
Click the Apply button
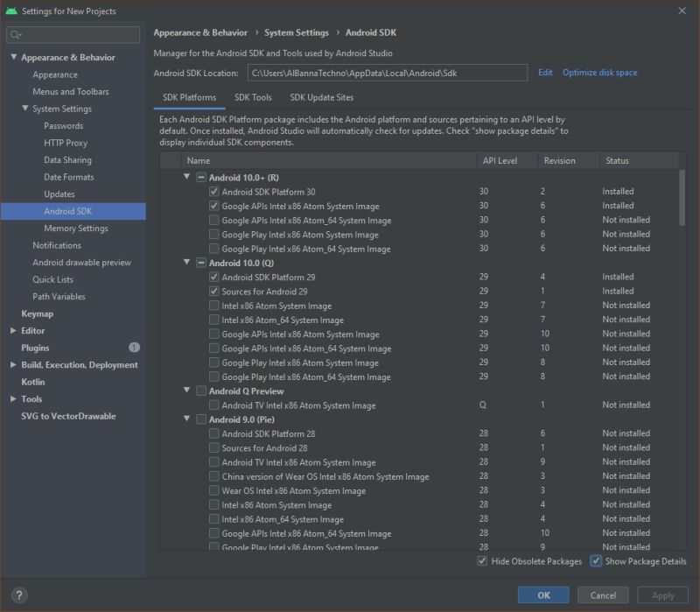(x=662, y=595)
